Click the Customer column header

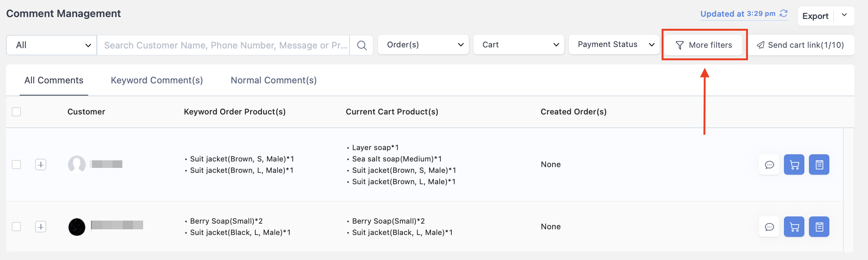[x=86, y=112]
